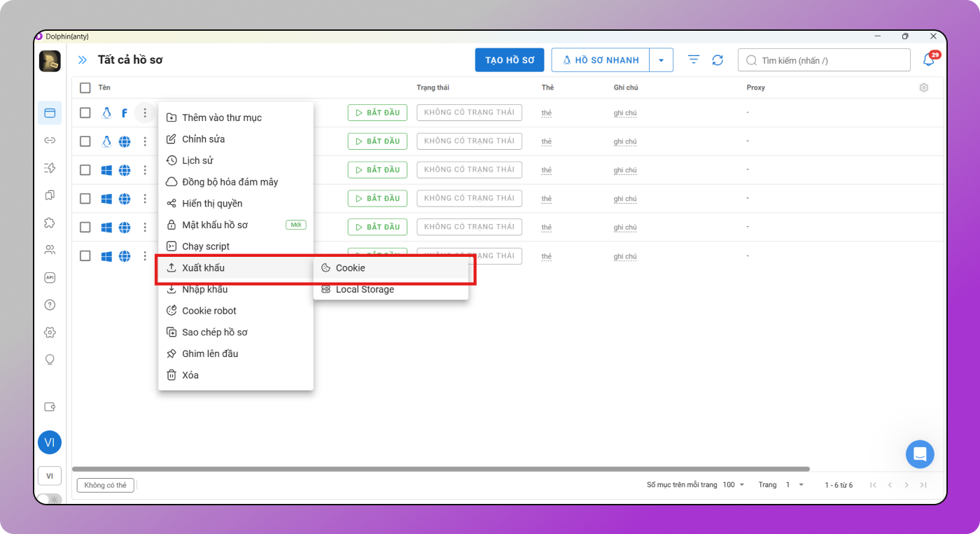This screenshot has height=534, width=980.
Task: Open the extensions puzzle icon in sidebar
Action: [x=50, y=223]
